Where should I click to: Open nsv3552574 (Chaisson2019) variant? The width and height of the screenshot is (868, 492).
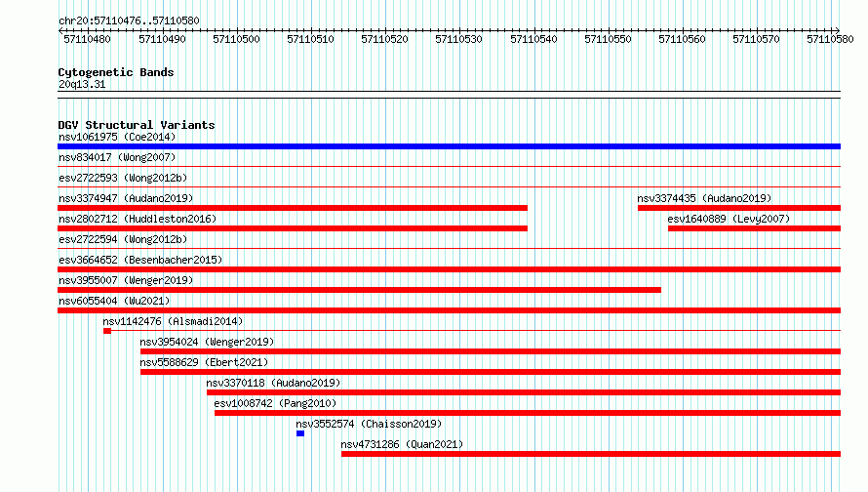(x=369, y=424)
